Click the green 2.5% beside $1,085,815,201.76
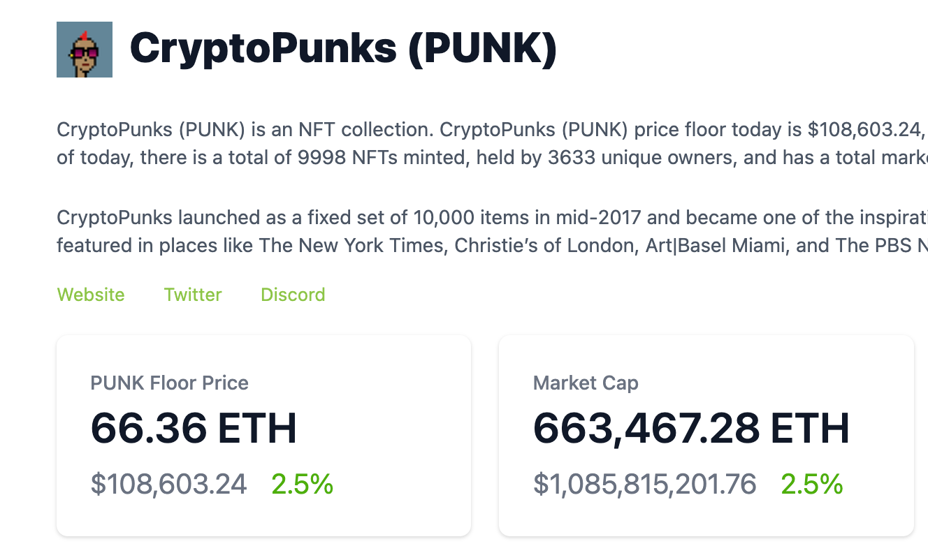This screenshot has height=560, width=928. [811, 484]
